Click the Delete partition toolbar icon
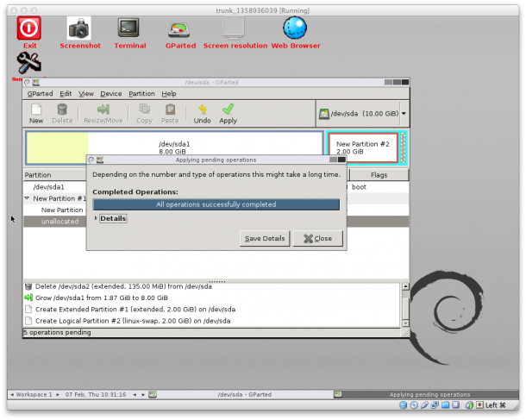This screenshot has height=420, width=526. [x=62, y=110]
